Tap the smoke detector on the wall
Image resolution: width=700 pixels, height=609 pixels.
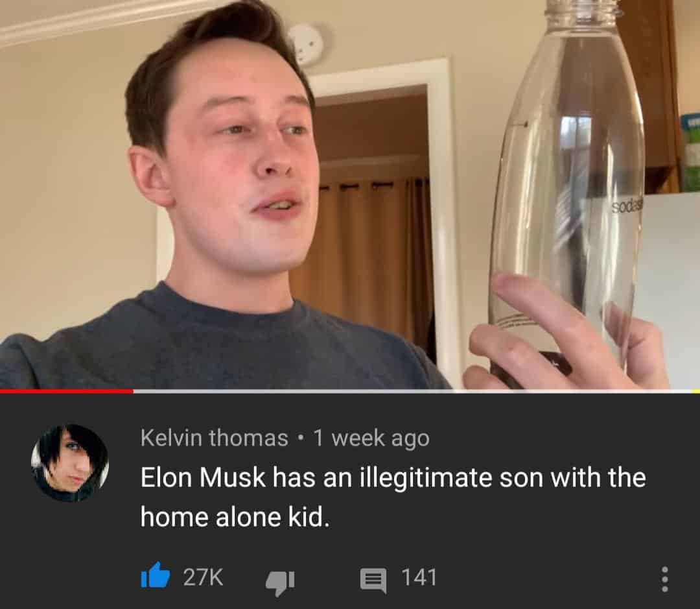307,43
